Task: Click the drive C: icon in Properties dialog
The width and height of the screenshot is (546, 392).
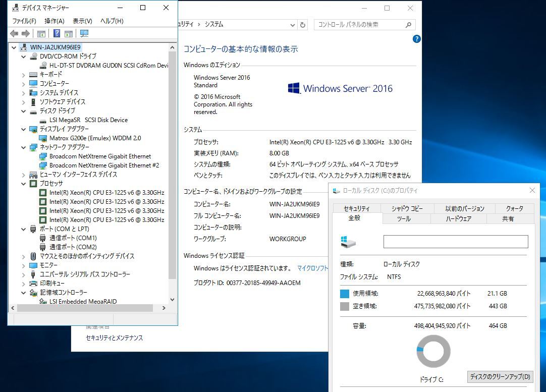Action: pyautogui.click(x=348, y=242)
